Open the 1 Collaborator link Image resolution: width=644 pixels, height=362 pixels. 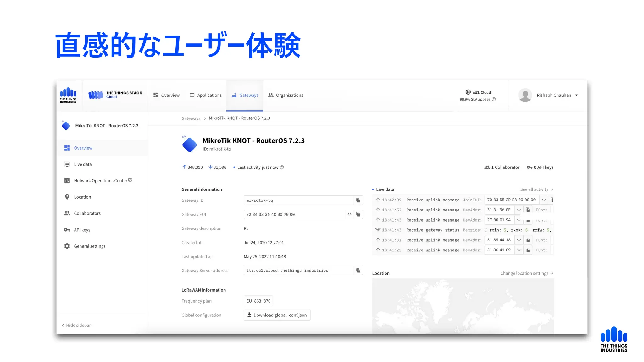coord(502,167)
